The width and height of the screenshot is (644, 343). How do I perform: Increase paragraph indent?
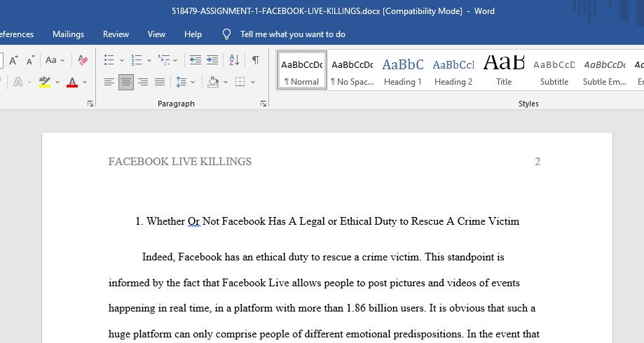212,60
